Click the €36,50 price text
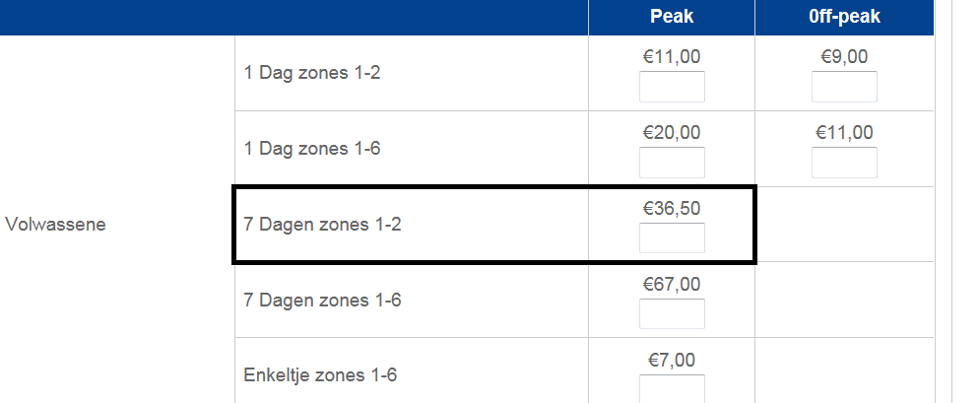This screenshot has width=980, height=403. click(x=672, y=209)
